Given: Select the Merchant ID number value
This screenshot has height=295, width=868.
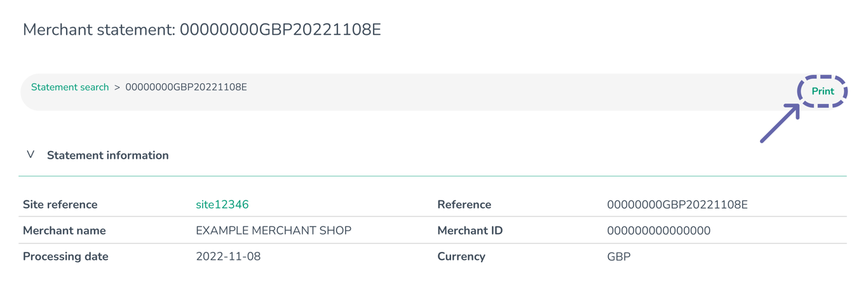Looking at the screenshot, I should click(x=658, y=231).
